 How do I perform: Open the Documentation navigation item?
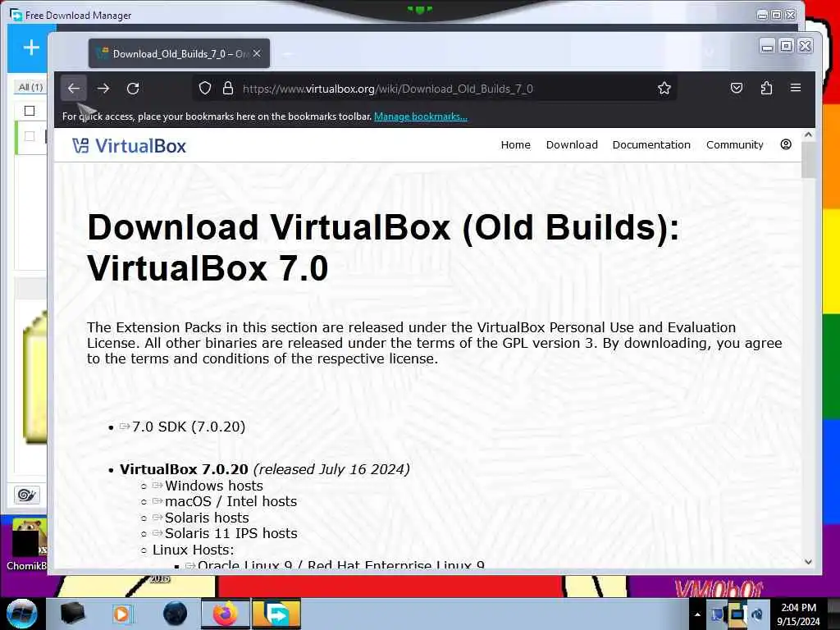pos(651,145)
